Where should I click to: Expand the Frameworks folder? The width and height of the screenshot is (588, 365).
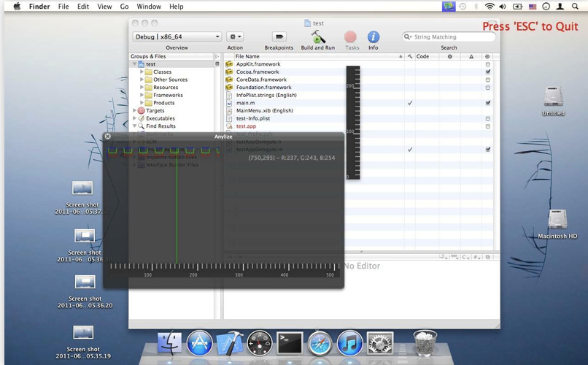142,95
